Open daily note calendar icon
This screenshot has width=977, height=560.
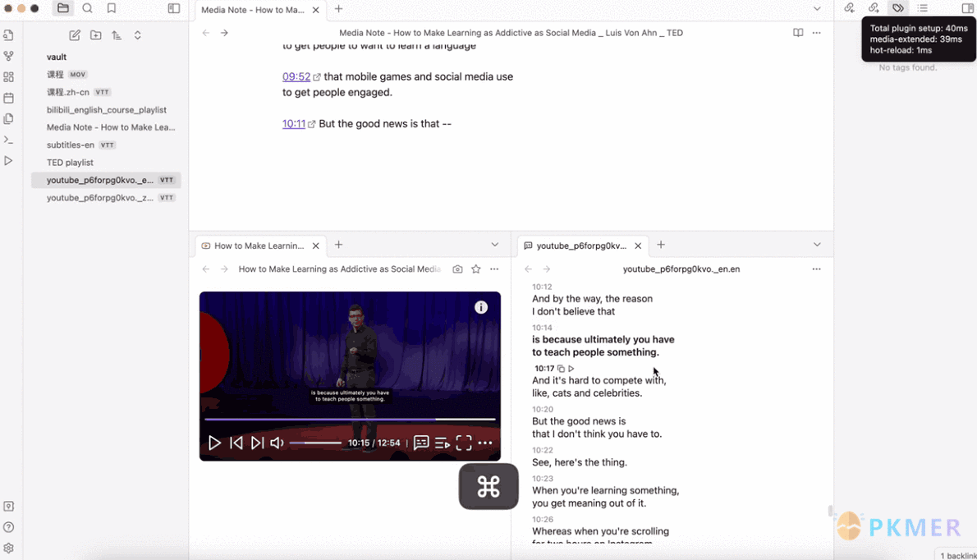tap(9, 98)
